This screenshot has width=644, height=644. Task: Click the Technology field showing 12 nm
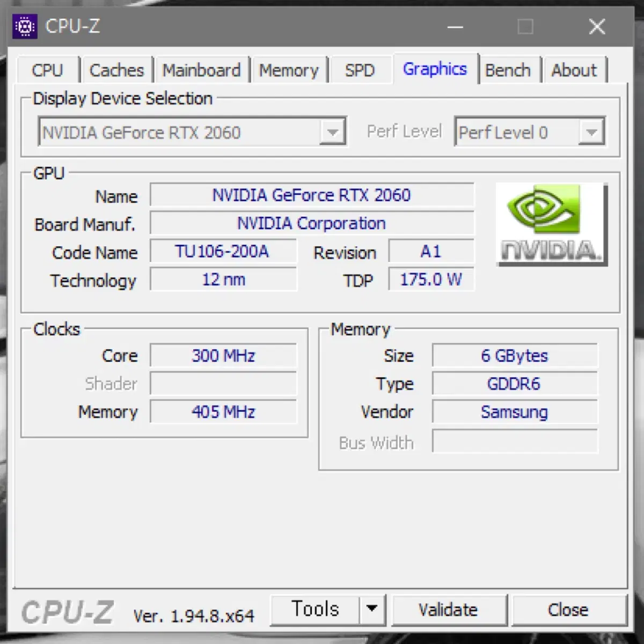click(223, 279)
